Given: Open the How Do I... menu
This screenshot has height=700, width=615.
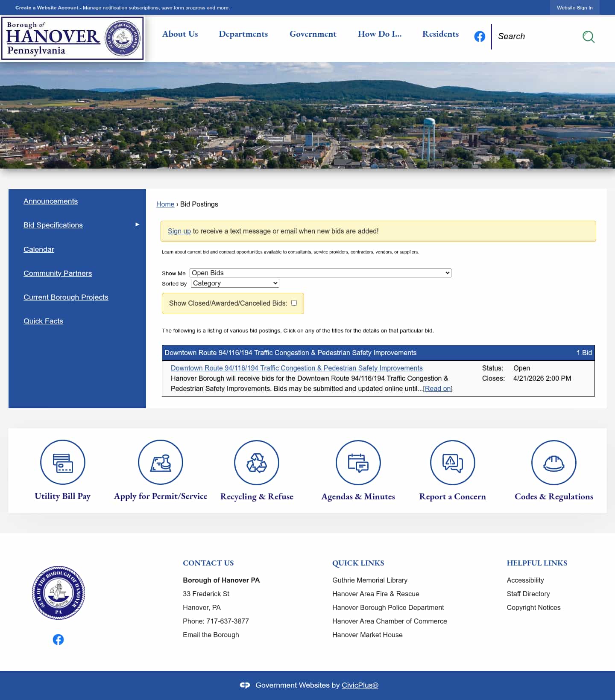Looking at the screenshot, I should [x=380, y=34].
